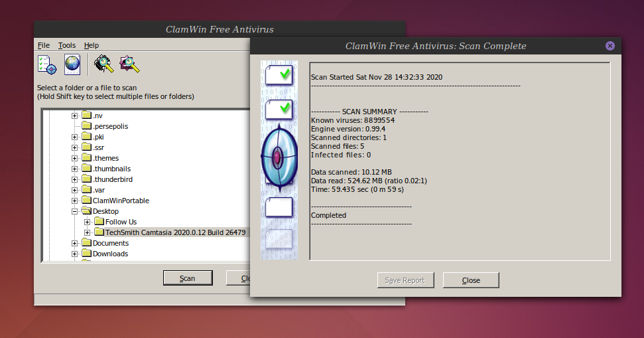The height and width of the screenshot is (338, 644).
Task: Select the .nv folder label
Action: 97,116
